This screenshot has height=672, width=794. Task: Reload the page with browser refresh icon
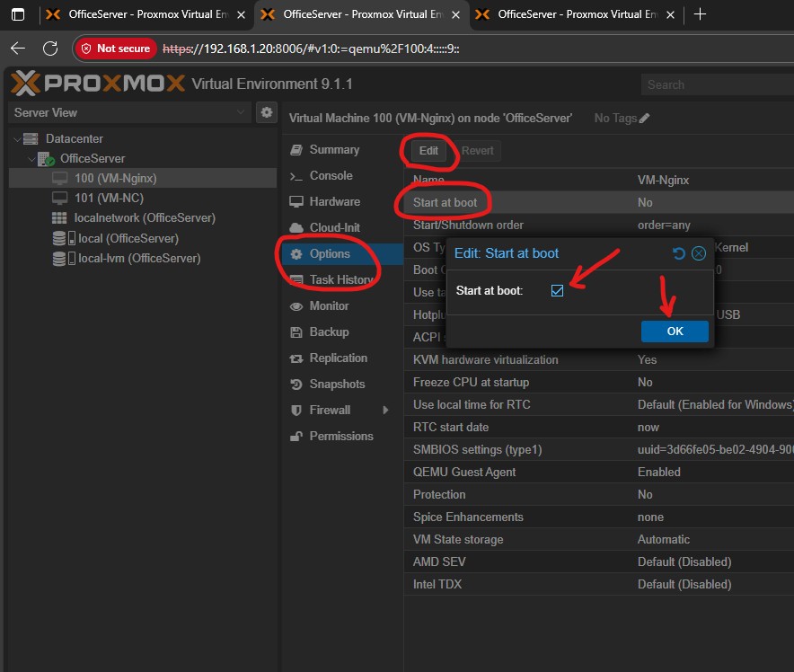(x=50, y=49)
